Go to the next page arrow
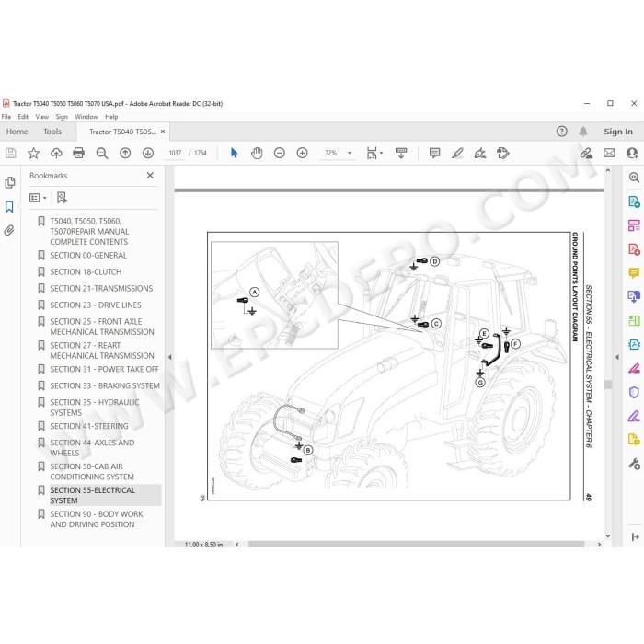This screenshot has height=644, width=644. pyautogui.click(x=148, y=154)
